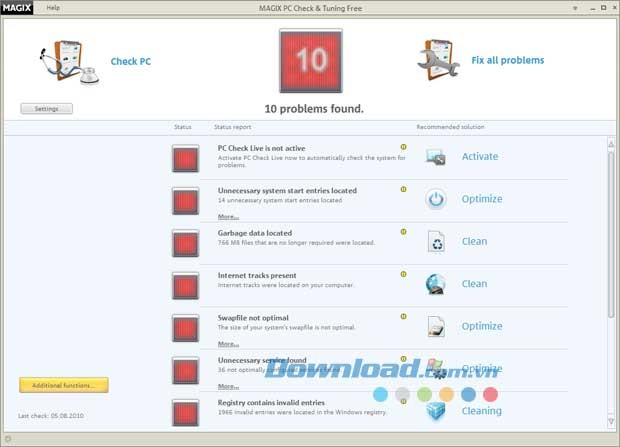This screenshot has width=620, height=447.
Task: Click Clean for Garbage data located
Action: coord(474,241)
